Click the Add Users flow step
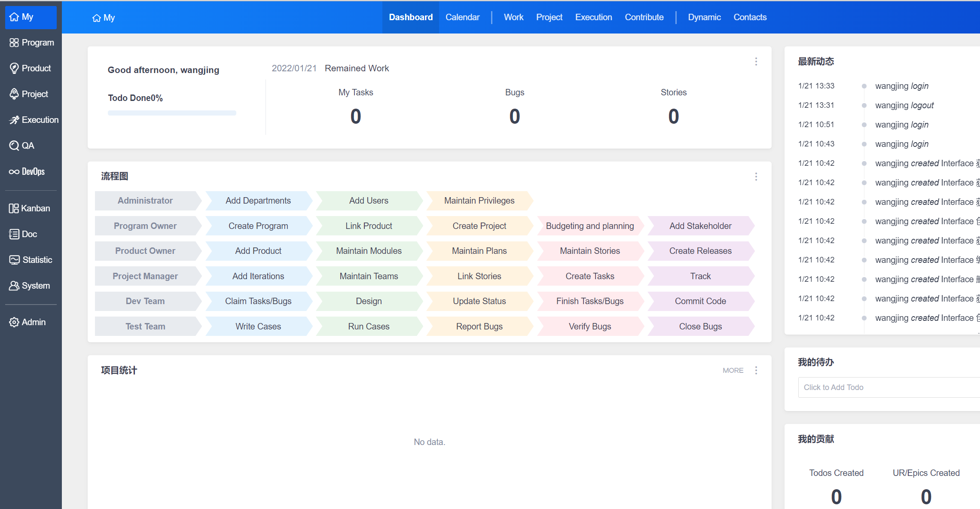 (x=369, y=201)
